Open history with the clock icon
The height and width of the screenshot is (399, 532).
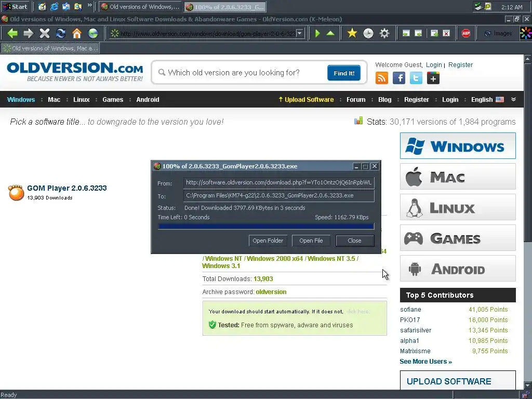click(x=368, y=33)
